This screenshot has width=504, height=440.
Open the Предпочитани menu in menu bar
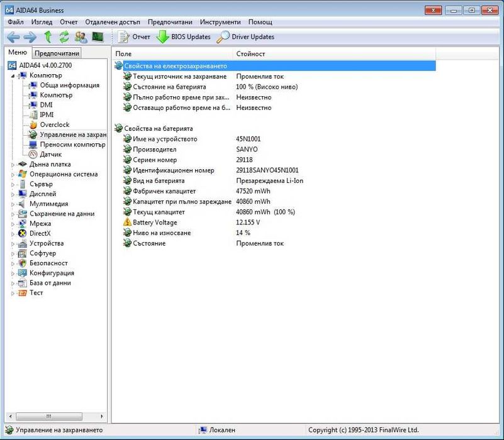pyautogui.click(x=170, y=22)
